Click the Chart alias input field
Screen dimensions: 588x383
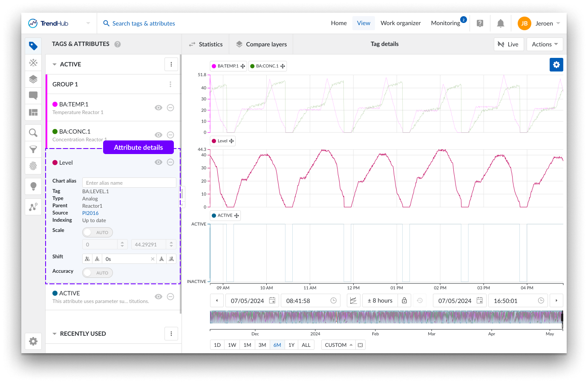[129, 183]
